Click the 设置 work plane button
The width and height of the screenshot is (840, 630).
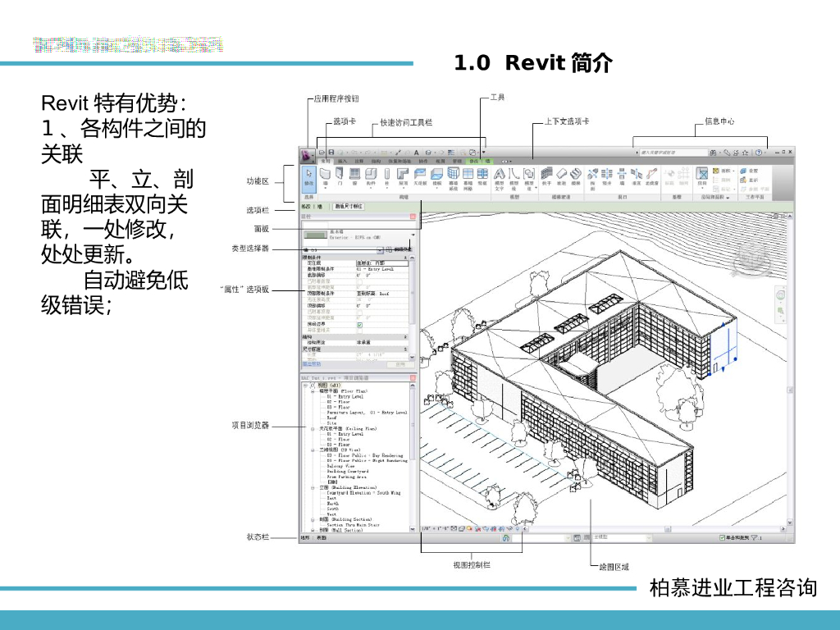click(749, 171)
